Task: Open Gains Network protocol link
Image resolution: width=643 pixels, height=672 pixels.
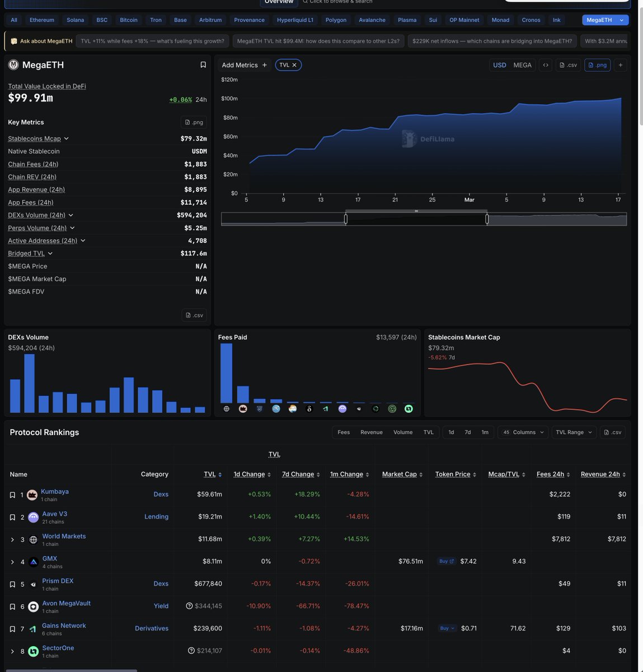Action: (x=64, y=626)
